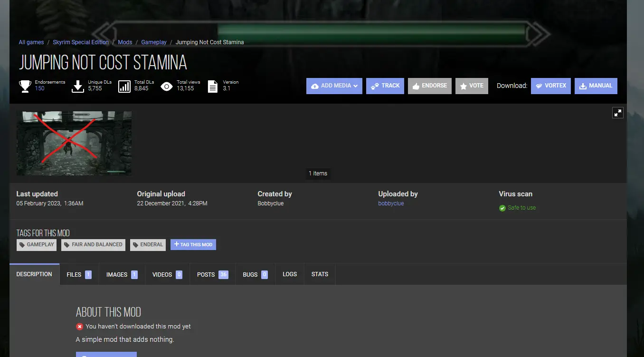This screenshot has width=644, height=357.
Task: Click the endorsements count 150
Action: coord(40,88)
